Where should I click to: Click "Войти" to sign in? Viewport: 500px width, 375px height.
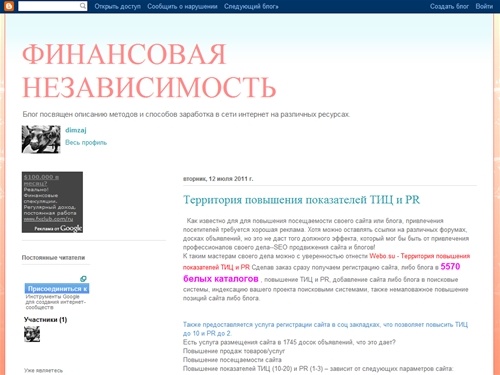484,6
